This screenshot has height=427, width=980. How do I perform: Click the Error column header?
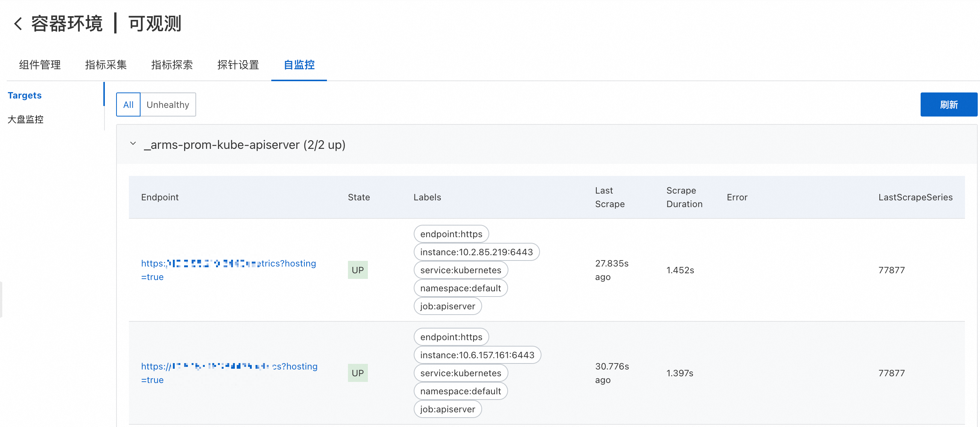(737, 197)
